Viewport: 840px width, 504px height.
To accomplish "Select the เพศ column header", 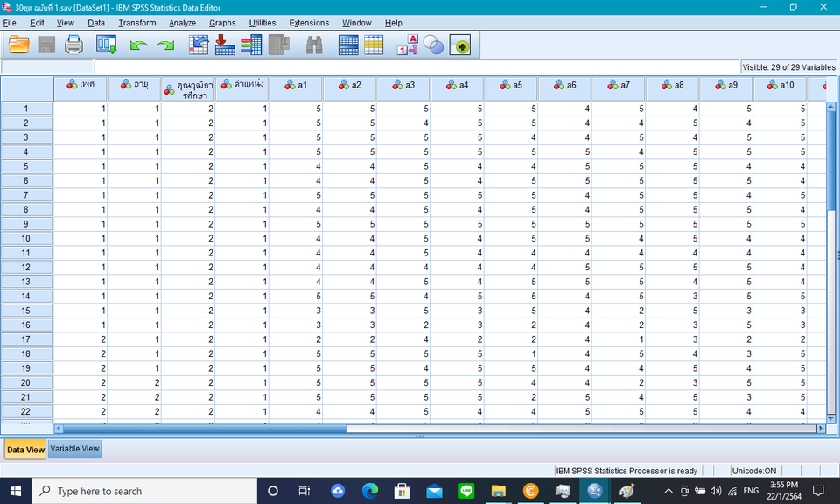I will tap(80, 88).
